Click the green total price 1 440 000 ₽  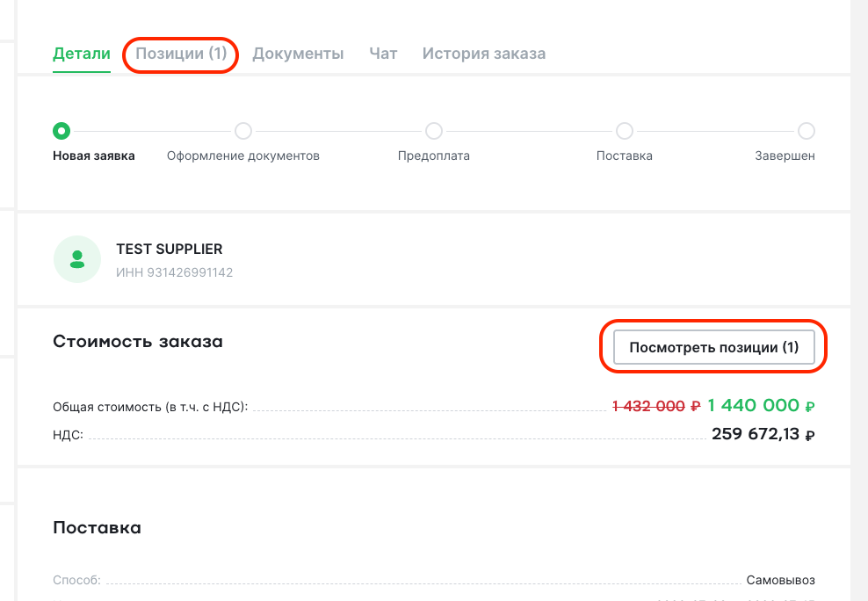pos(761,406)
